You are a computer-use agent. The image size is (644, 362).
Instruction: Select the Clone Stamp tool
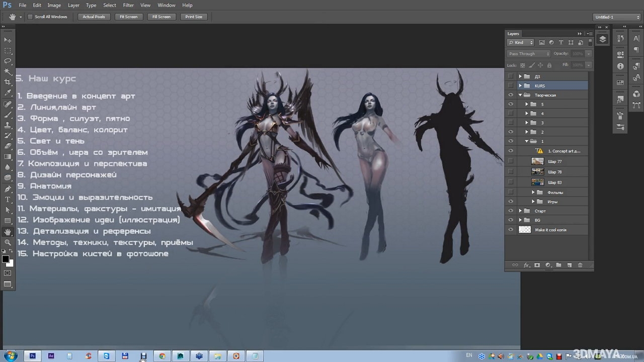coord(8,125)
